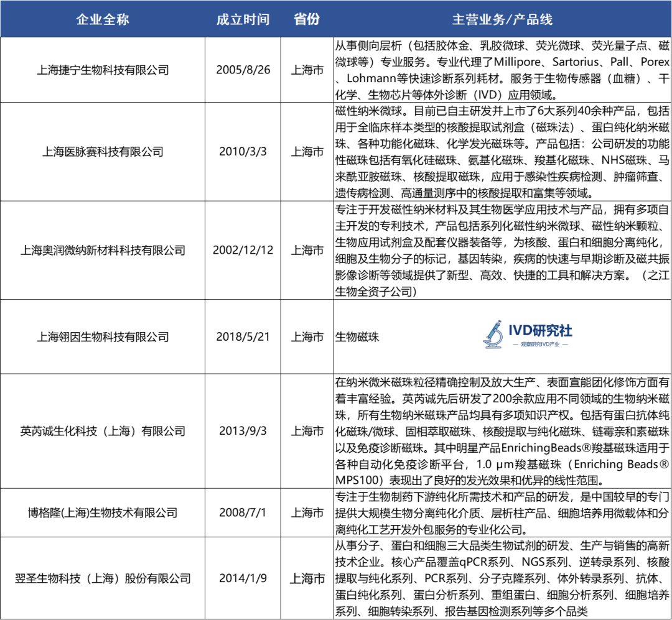Select the 上海医脉赛科技有限公司 cell
672x620 pixels.
tap(103, 151)
